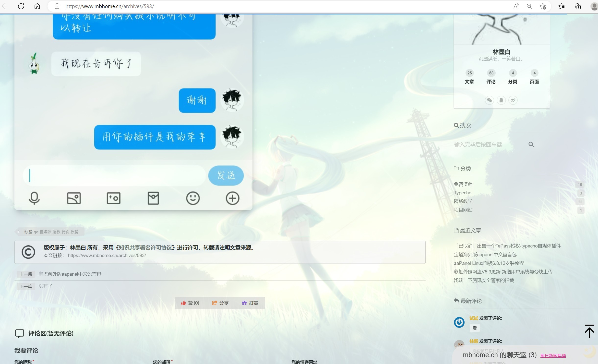Click the 发送 send button
This screenshot has width=598, height=364.
226,175
